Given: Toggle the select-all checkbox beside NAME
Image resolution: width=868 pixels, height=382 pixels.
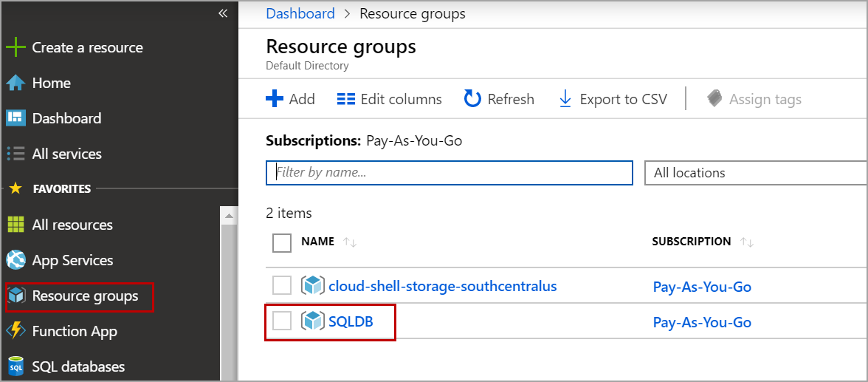Looking at the screenshot, I should click(x=282, y=242).
